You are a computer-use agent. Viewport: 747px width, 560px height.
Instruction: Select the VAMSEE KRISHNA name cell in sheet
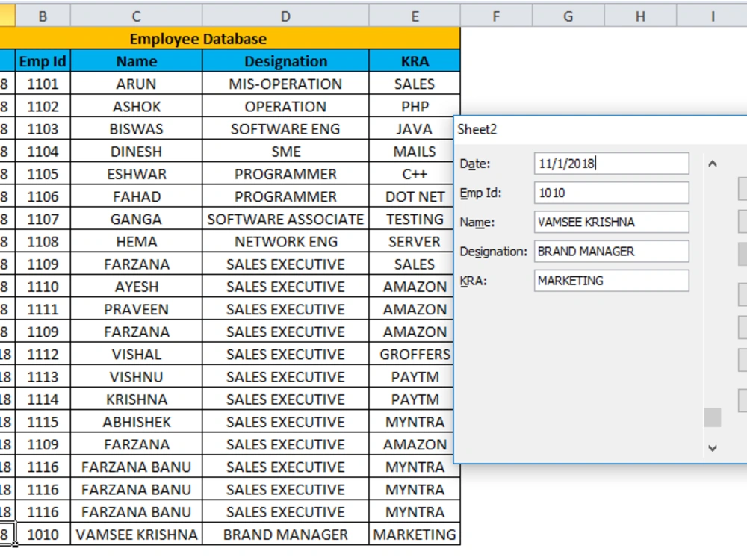(136, 535)
